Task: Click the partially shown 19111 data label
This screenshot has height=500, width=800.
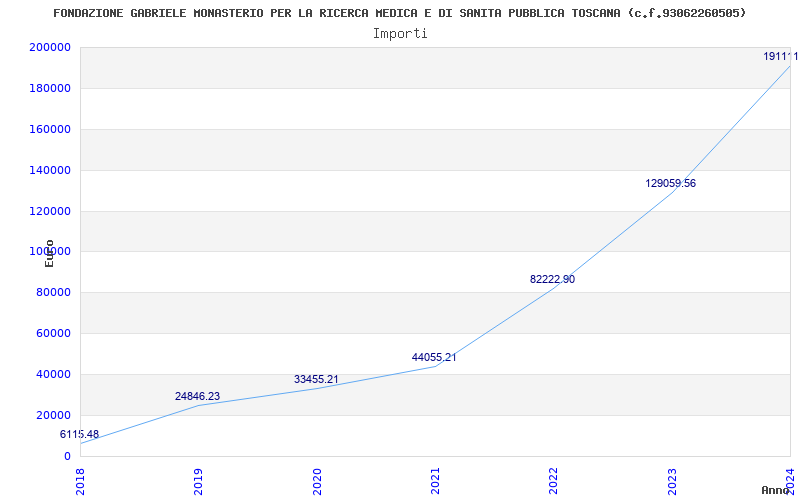Action: click(x=780, y=57)
